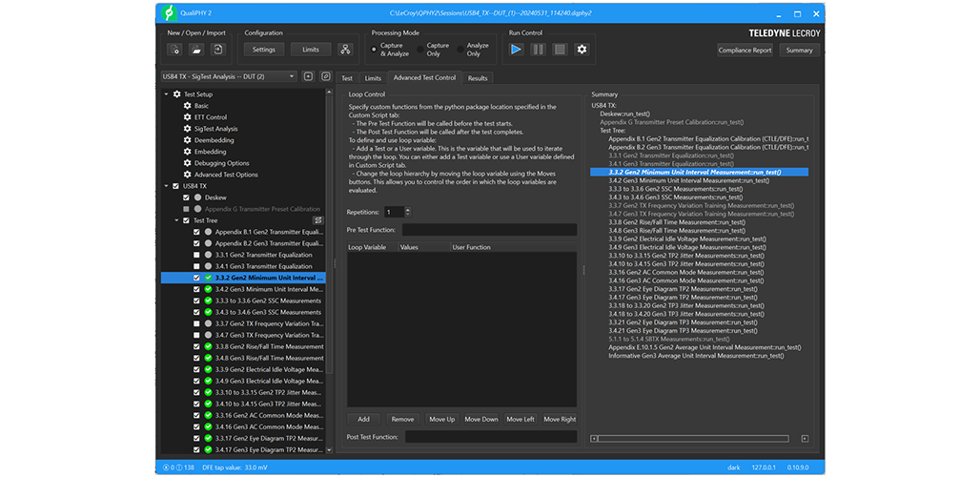Select the Capture Only processing mode
Screen dimensions: 980x477
click(x=419, y=50)
